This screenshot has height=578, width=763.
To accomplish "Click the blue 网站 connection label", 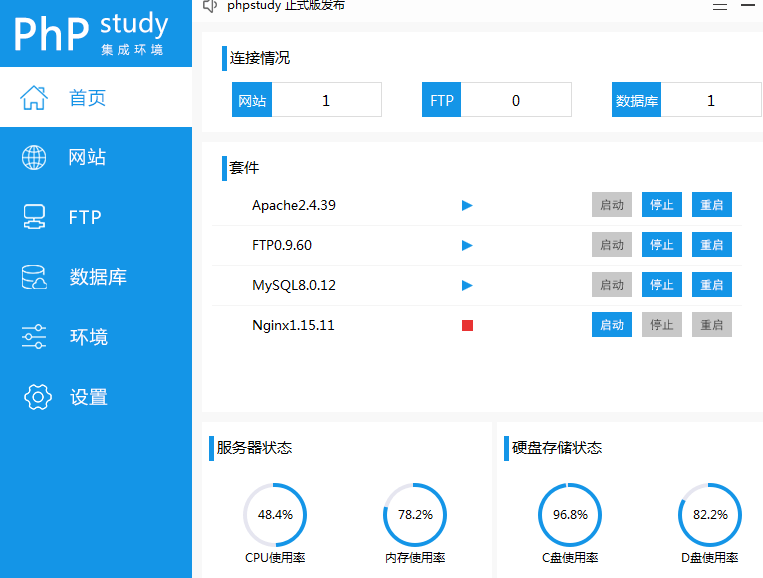I will point(252,100).
